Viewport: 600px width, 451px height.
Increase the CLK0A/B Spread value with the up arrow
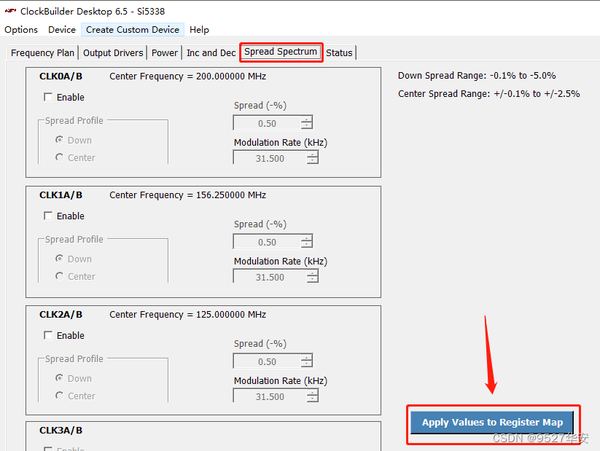[x=306, y=120]
